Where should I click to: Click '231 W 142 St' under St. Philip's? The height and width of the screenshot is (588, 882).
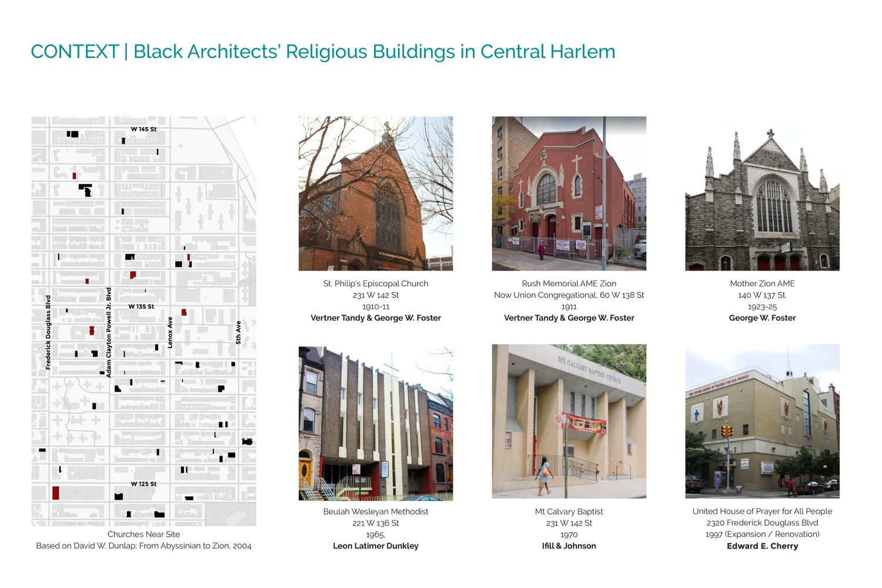(376, 295)
